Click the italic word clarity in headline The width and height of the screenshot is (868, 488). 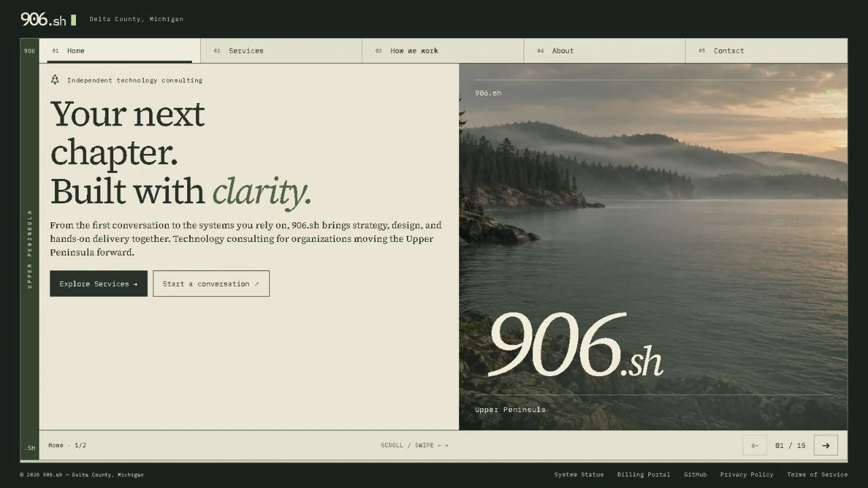click(x=262, y=192)
